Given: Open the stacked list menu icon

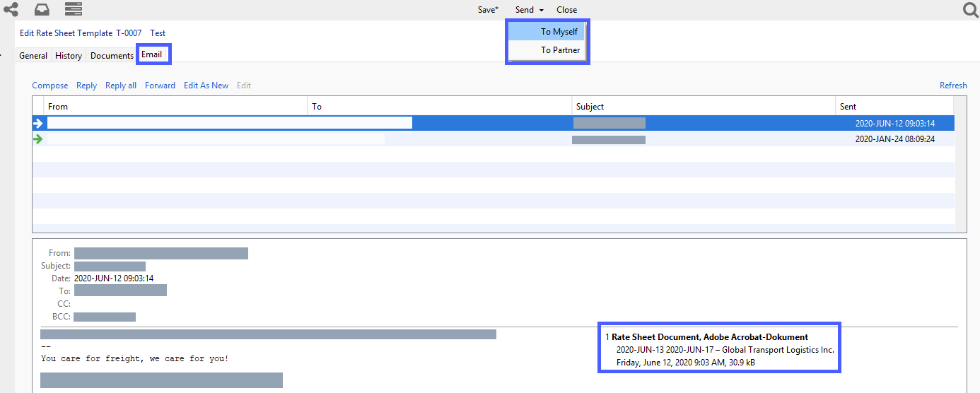Looking at the screenshot, I should click(x=74, y=9).
